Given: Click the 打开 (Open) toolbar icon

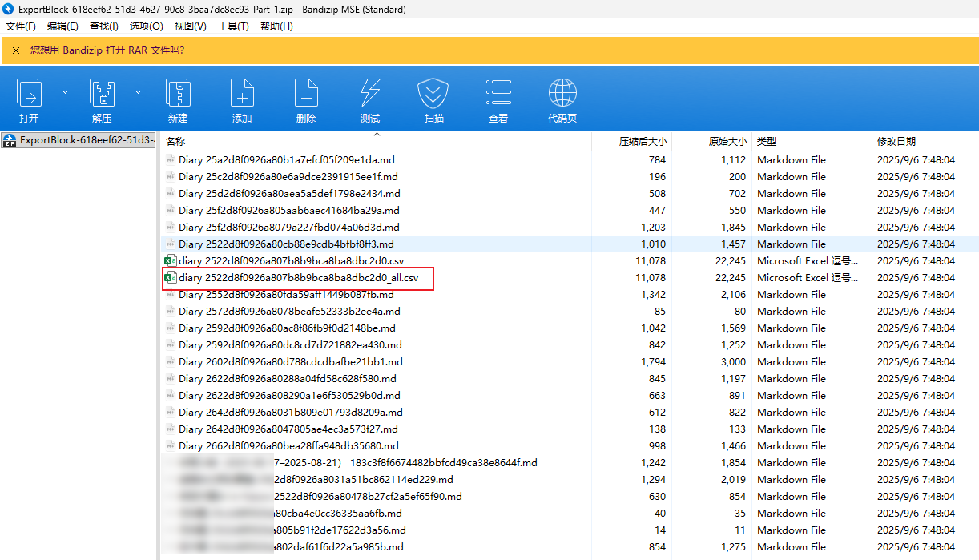Looking at the screenshot, I should tap(30, 94).
